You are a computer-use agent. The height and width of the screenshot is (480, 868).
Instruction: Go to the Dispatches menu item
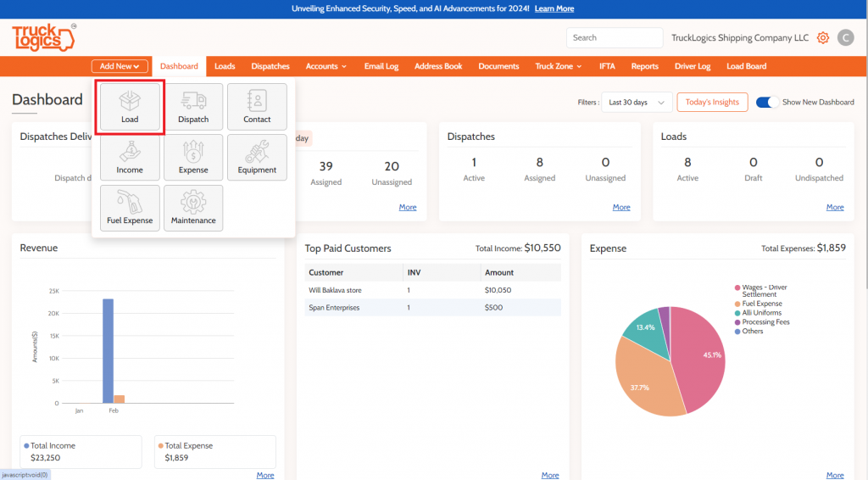point(270,66)
